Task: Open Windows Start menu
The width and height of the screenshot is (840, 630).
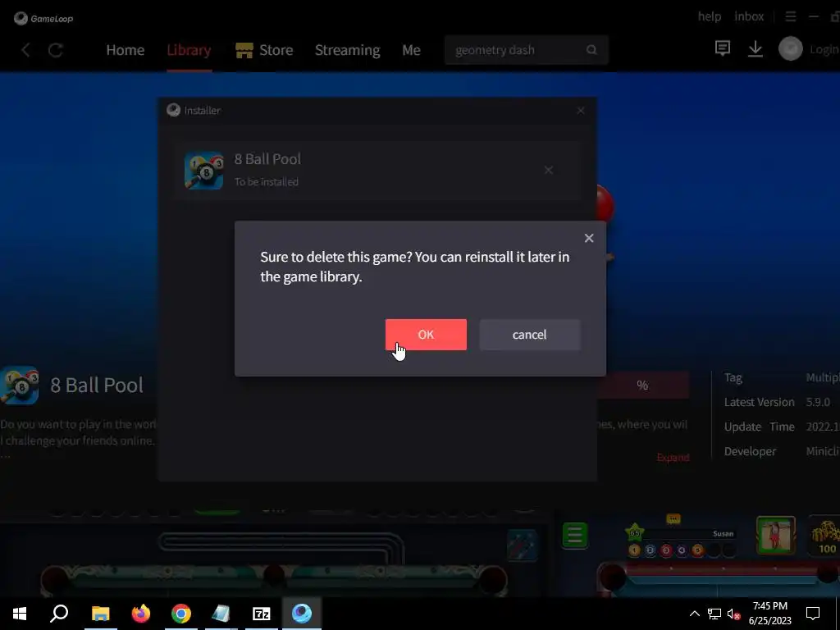Action: click(20, 613)
